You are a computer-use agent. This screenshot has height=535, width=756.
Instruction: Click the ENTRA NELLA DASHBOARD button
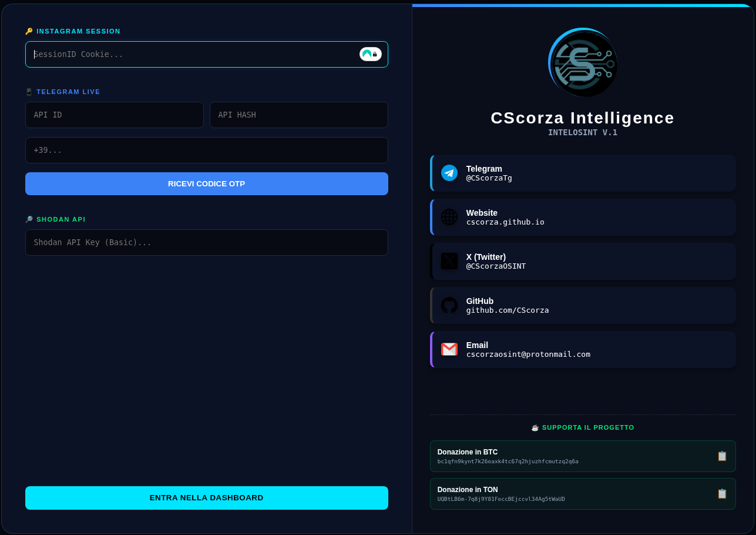pyautogui.click(x=207, y=498)
